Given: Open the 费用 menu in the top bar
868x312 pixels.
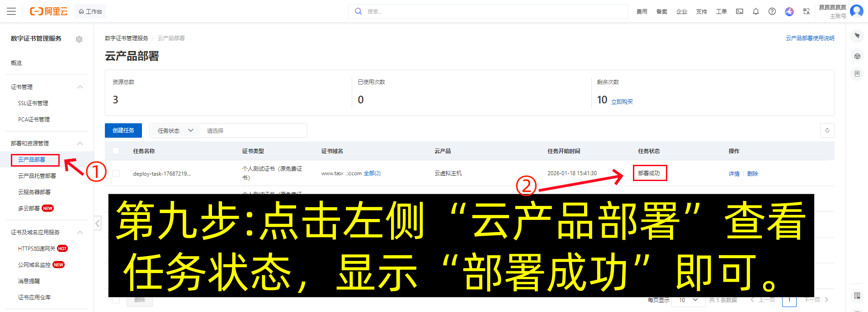Looking at the screenshot, I should [x=642, y=12].
